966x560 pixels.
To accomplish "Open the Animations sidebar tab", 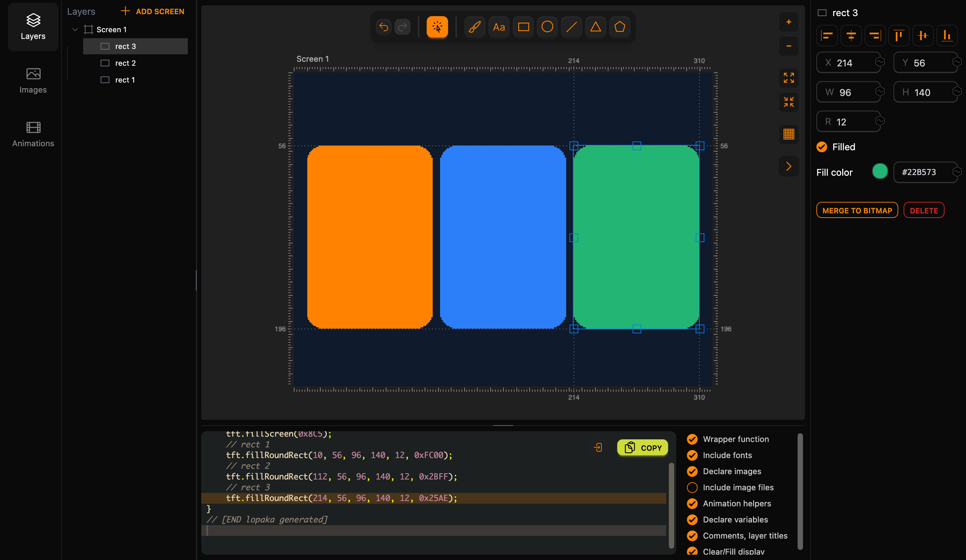I will (x=33, y=134).
